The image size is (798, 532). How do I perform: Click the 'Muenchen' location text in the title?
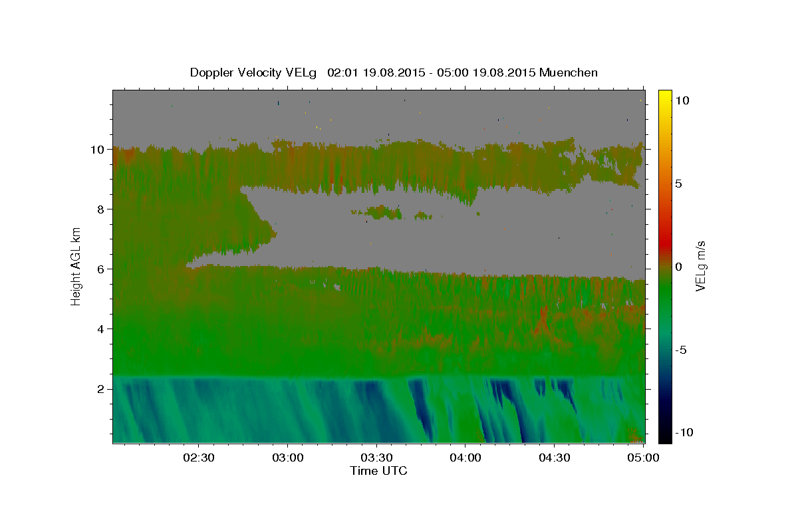point(569,72)
